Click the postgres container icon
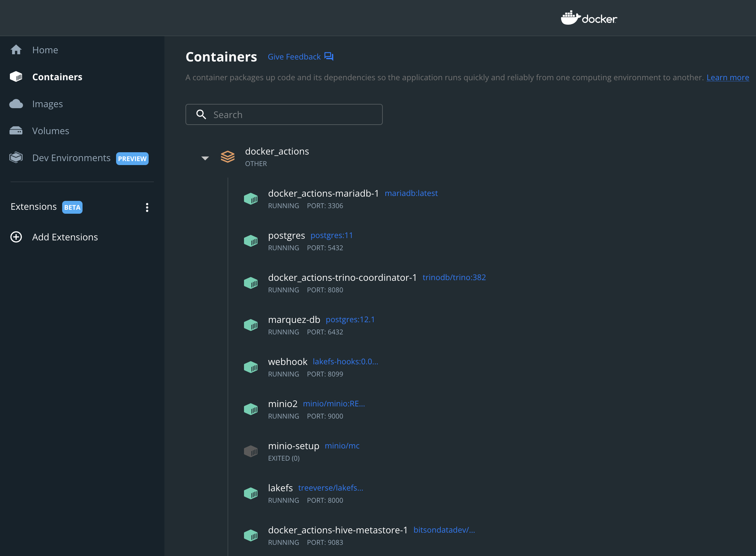The width and height of the screenshot is (756, 556). coord(251,241)
